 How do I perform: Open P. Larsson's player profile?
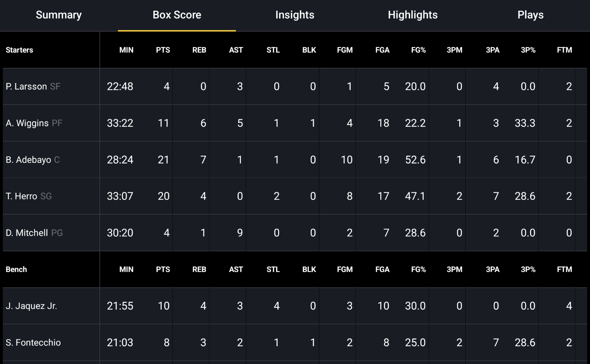(33, 86)
